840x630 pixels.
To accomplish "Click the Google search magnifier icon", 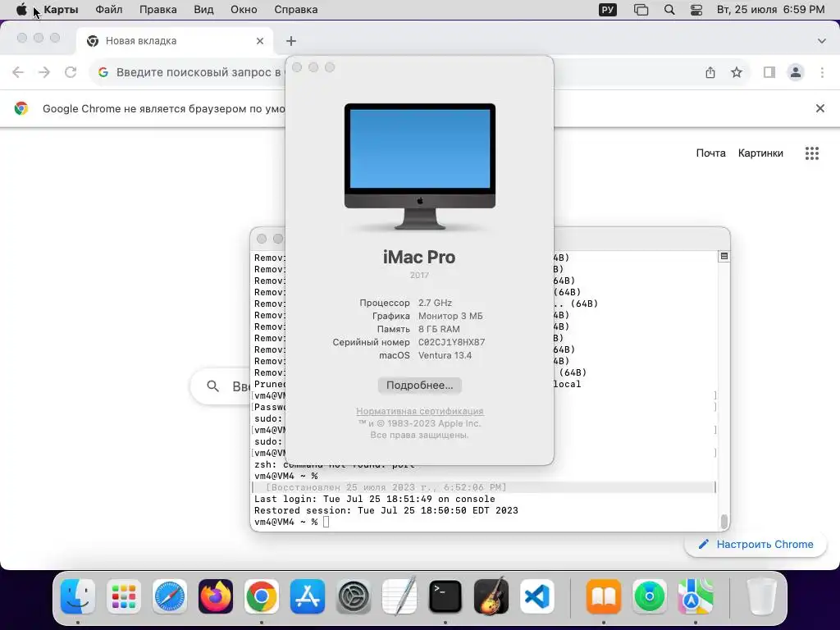I will (x=212, y=386).
